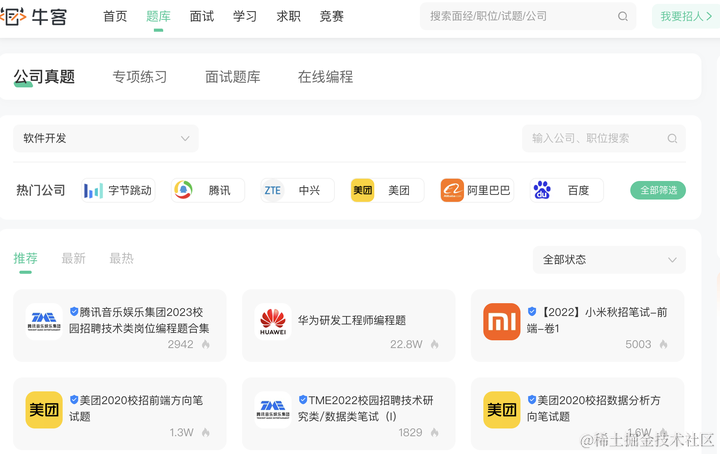
Task: Click Xiaomi logo on 小米秋招笔试 card
Action: click(x=502, y=321)
